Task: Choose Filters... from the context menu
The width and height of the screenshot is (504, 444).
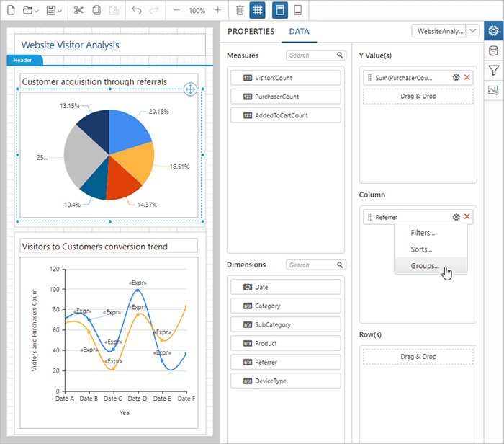Action: coord(431,233)
